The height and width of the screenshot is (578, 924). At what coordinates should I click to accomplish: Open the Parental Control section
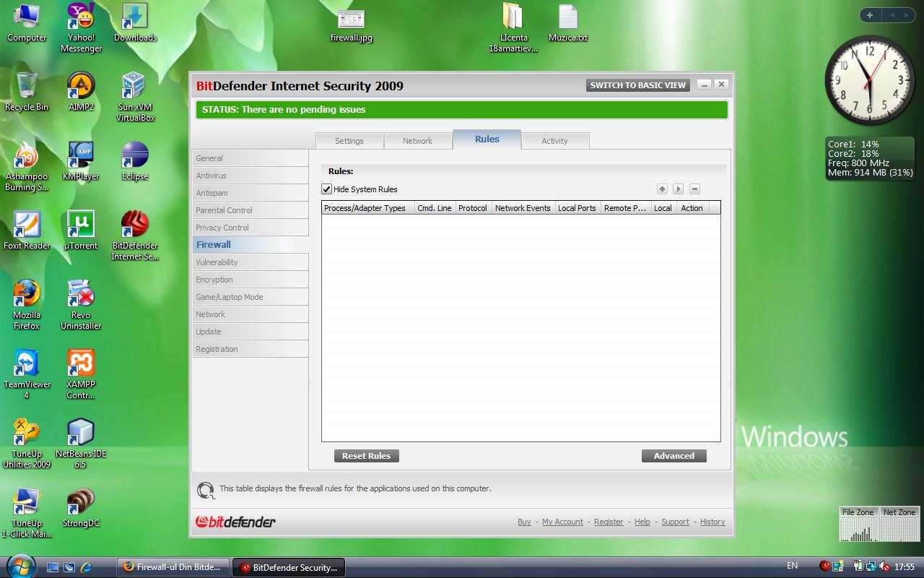coord(250,210)
